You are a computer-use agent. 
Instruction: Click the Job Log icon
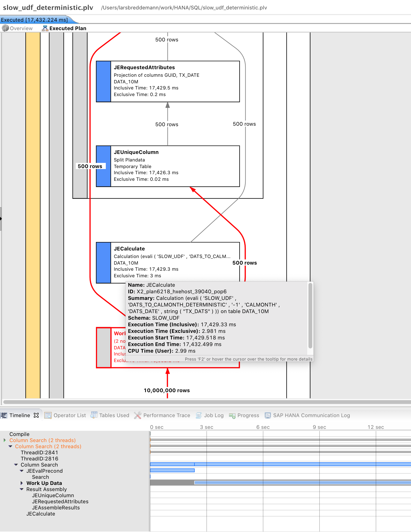[x=199, y=415]
